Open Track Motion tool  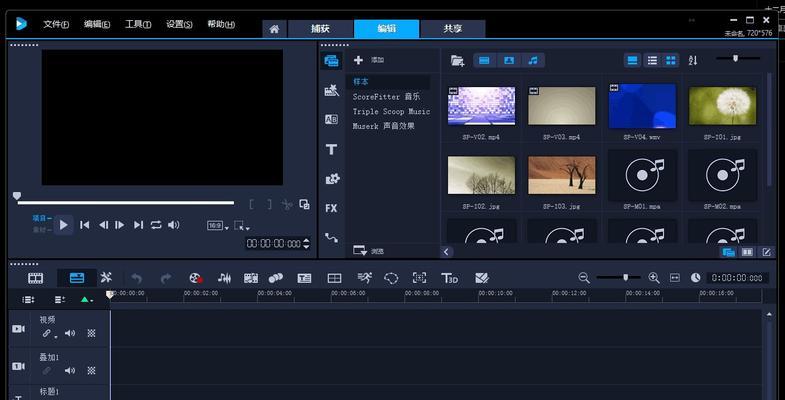[x=275, y=278]
